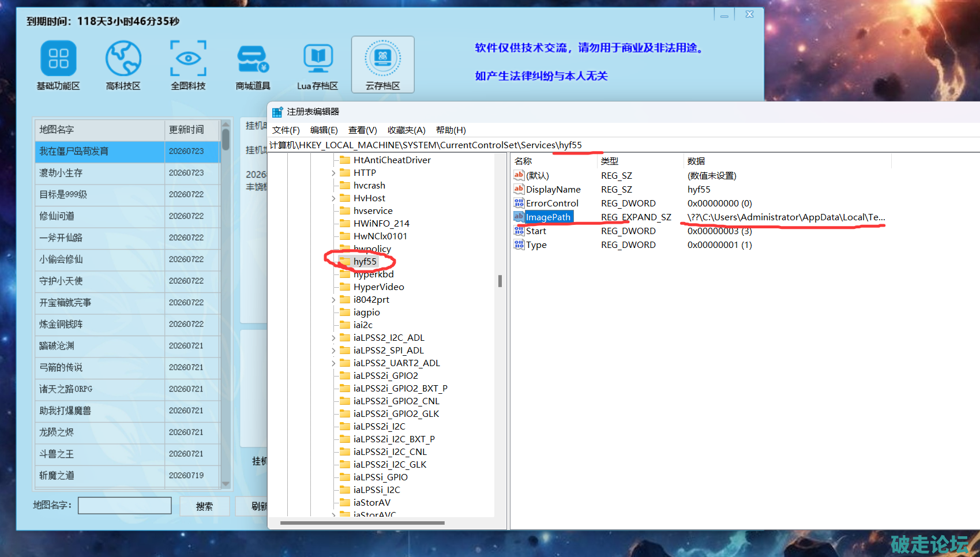Expand the HvHost tree node
The height and width of the screenshot is (557, 980).
(x=333, y=198)
